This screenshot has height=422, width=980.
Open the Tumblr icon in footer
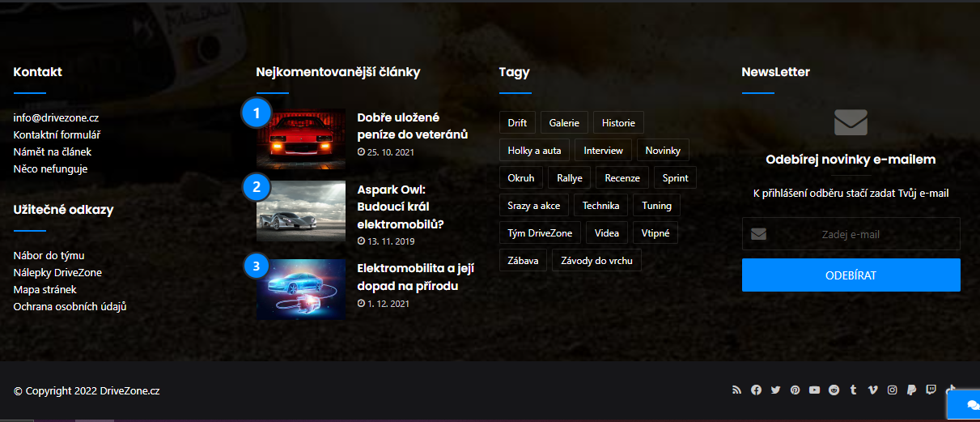853,390
